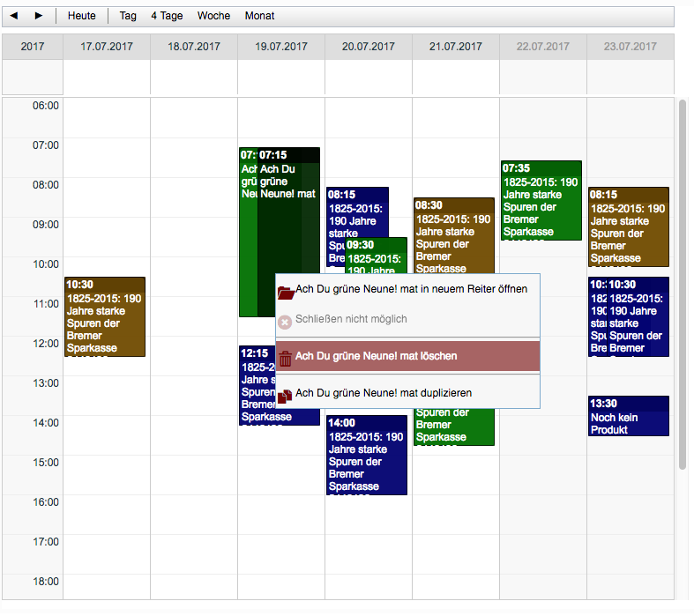Select the 07:35 green event on 22.07
The image size is (694, 616).
(x=541, y=200)
